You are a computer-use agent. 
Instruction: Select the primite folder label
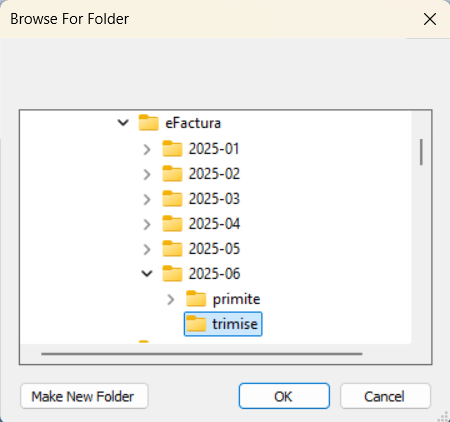click(x=236, y=299)
